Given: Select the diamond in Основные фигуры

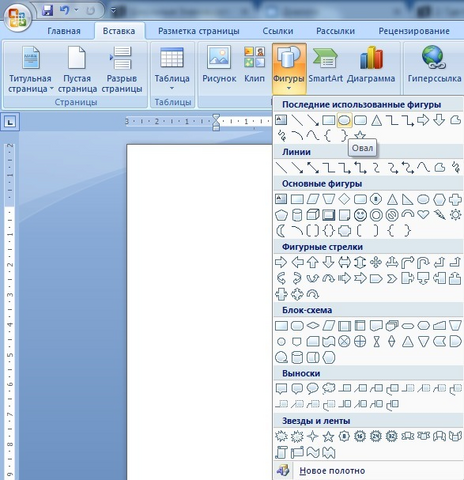Looking at the screenshot, I should click(x=344, y=199).
